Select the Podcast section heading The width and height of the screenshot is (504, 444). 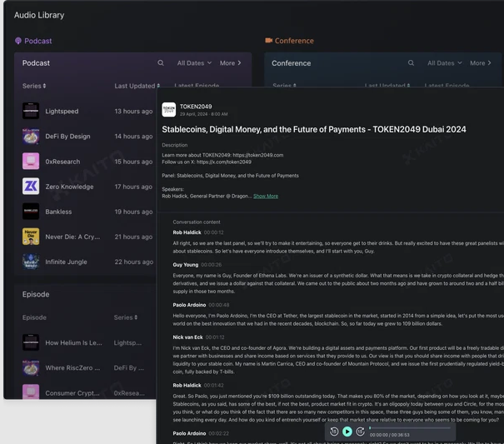(x=38, y=41)
